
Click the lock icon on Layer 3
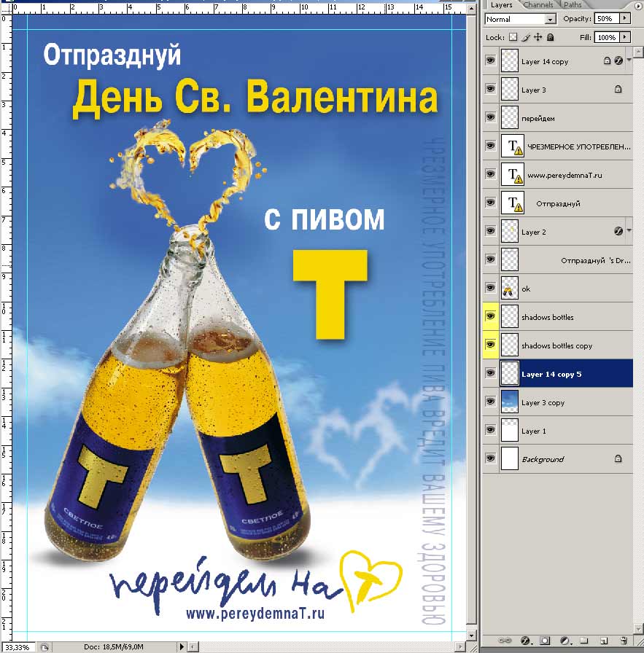618,89
